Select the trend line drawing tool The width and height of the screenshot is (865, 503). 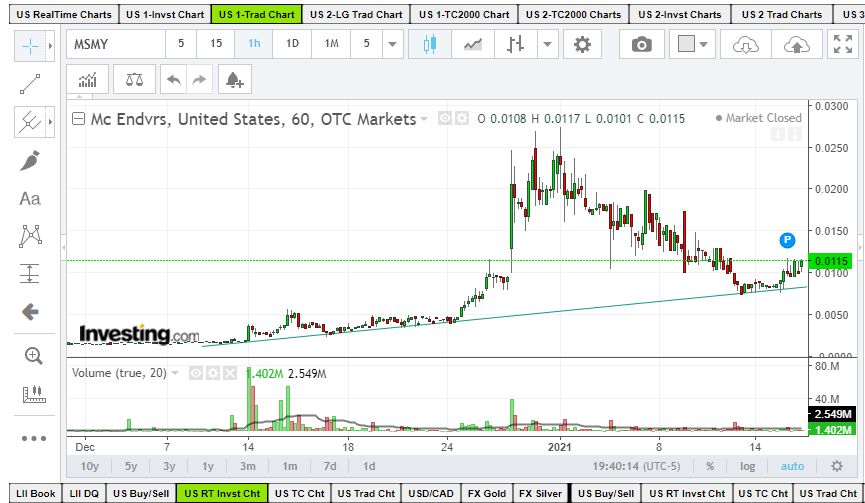click(x=30, y=84)
